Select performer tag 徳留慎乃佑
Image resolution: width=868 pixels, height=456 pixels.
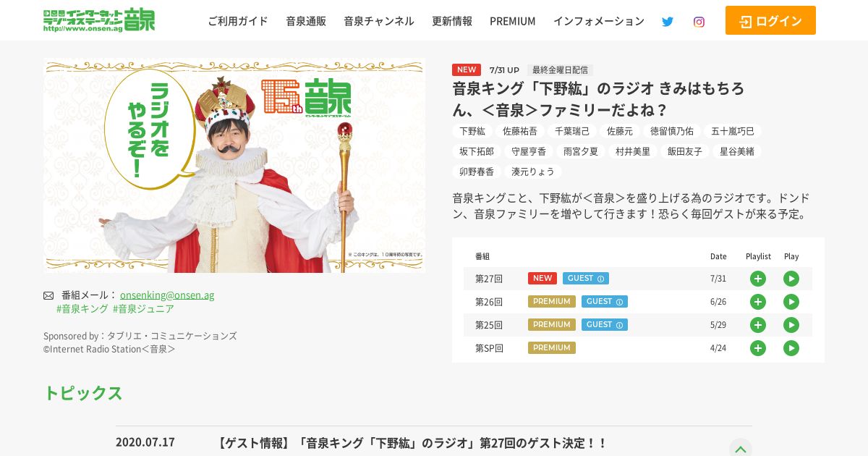tap(672, 131)
